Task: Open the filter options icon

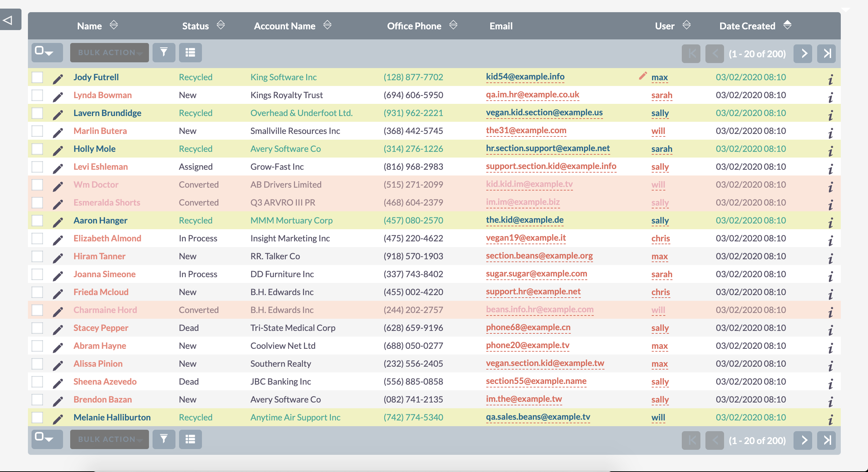Action: [x=164, y=53]
